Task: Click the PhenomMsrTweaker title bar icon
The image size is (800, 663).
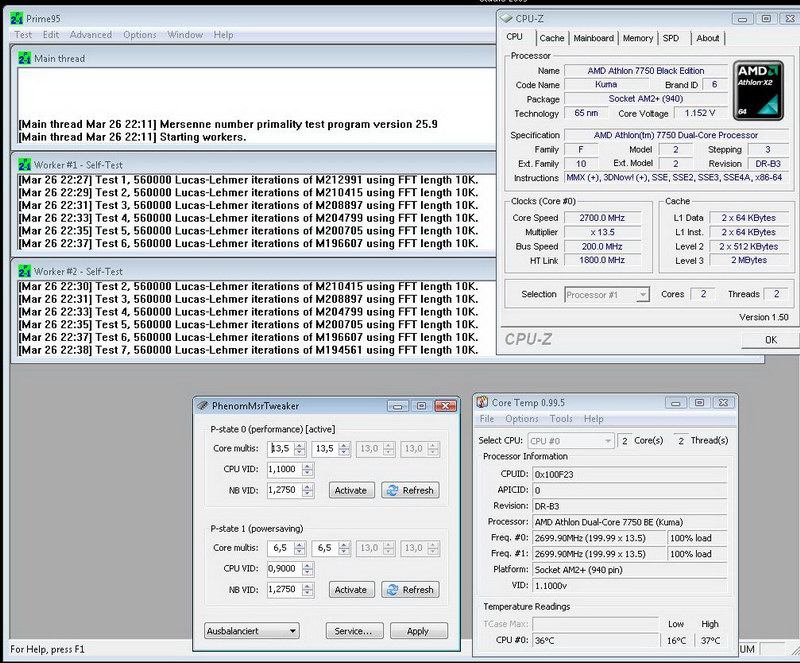Action: pos(203,406)
